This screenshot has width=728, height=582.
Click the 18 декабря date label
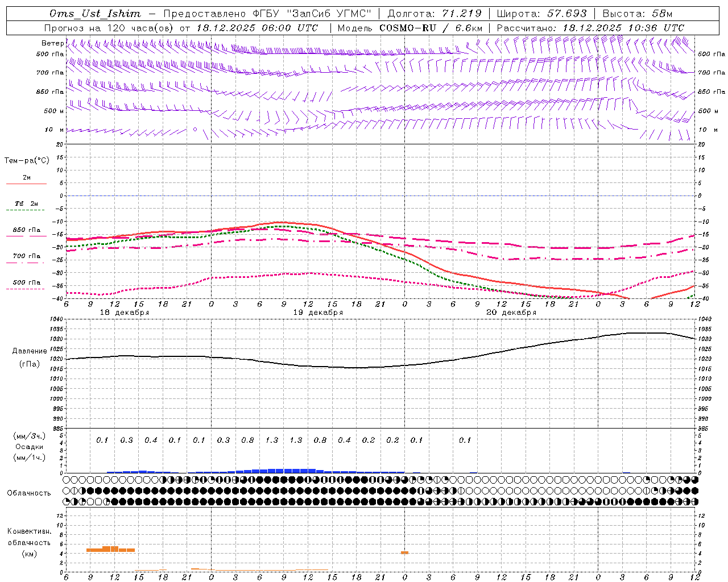(125, 313)
